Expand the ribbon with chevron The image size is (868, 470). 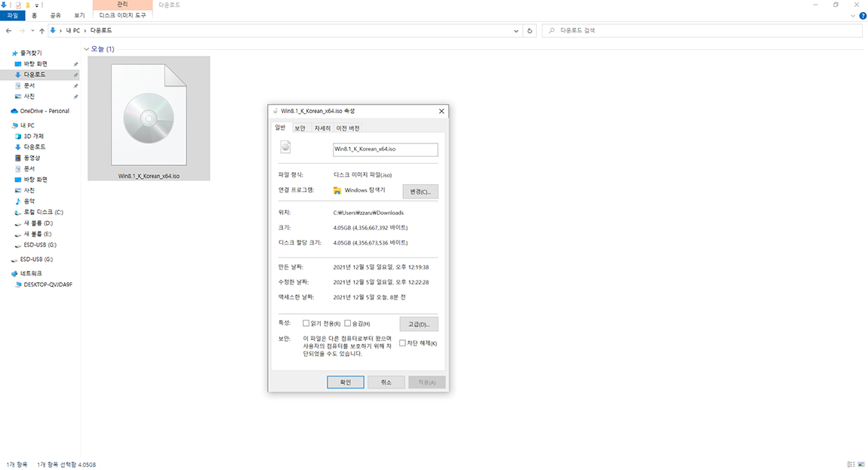[x=853, y=16]
